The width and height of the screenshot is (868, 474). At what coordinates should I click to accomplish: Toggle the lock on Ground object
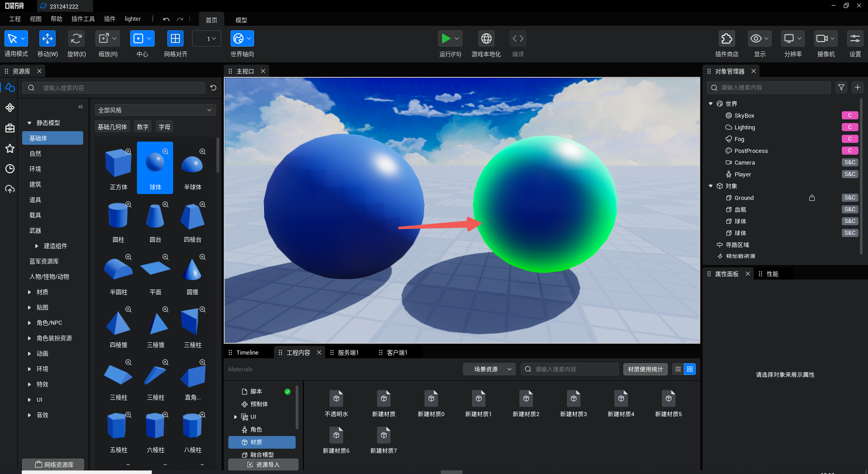pos(812,198)
